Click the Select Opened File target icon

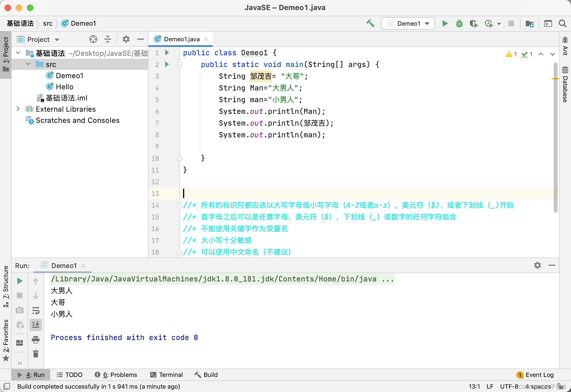tap(93, 39)
